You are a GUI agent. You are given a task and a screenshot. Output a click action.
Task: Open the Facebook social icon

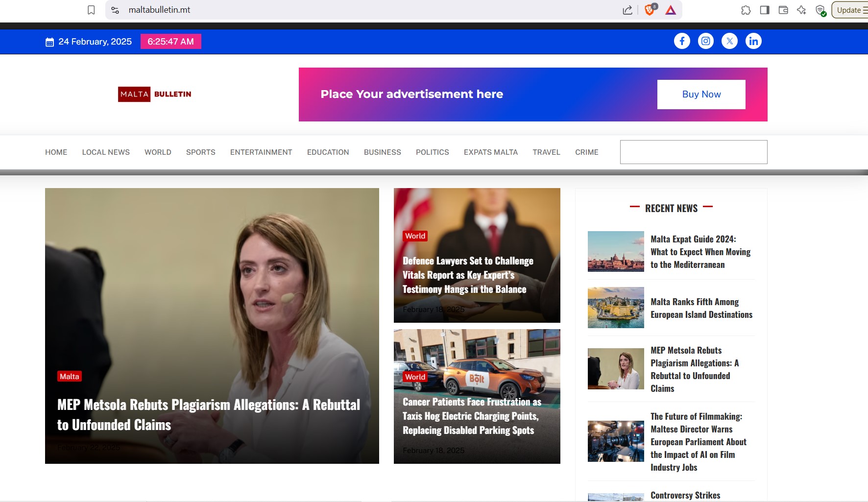(682, 41)
